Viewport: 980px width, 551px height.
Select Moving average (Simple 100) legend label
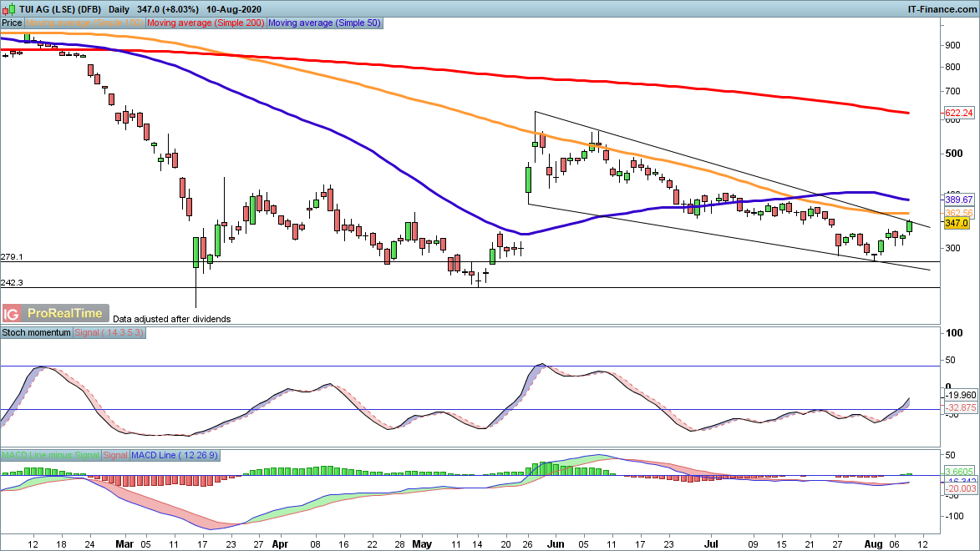(85, 23)
